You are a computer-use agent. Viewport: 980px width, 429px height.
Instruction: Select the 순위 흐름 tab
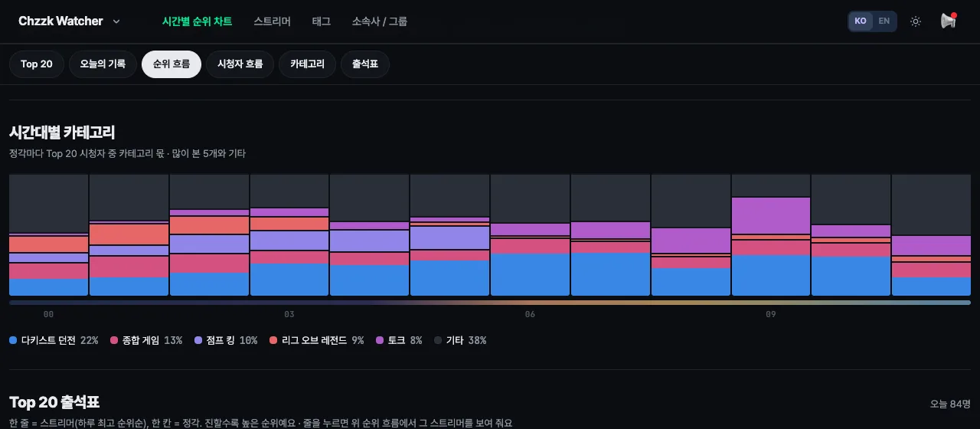pyautogui.click(x=171, y=64)
